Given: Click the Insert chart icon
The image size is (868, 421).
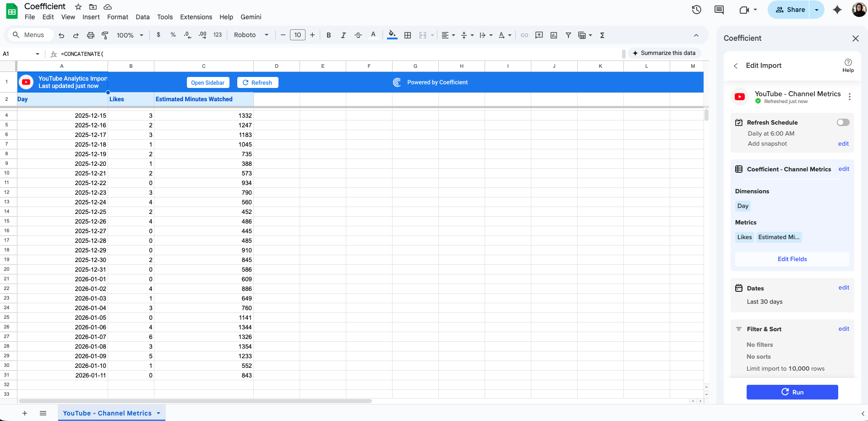Looking at the screenshot, I should coord(553,35).
